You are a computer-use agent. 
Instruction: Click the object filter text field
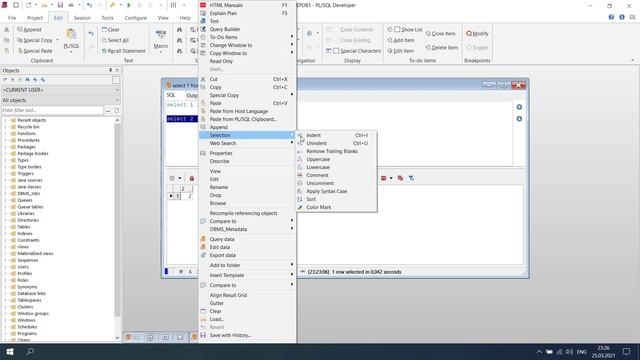pos(52,110)
